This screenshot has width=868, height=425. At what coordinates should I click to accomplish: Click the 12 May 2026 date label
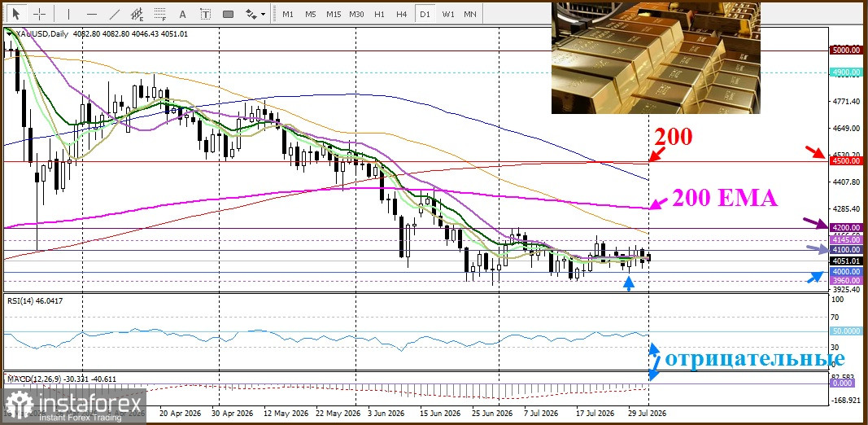(286, 414)
